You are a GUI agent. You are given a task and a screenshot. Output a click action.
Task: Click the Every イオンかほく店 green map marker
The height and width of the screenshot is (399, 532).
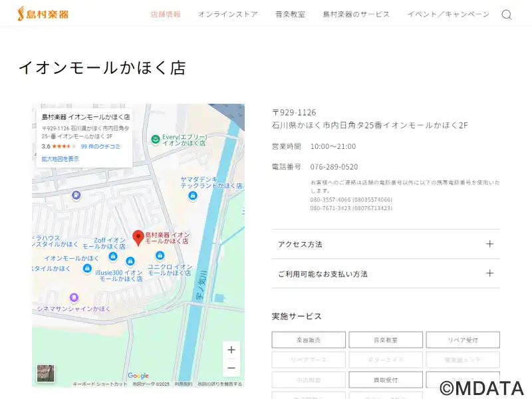pyautogui.click(x=156, y=140)
